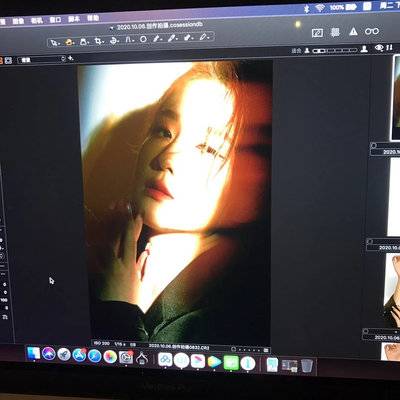Select the third thumbnail with hands
Screen dimensions: 400x400
(x=392, y=290)
